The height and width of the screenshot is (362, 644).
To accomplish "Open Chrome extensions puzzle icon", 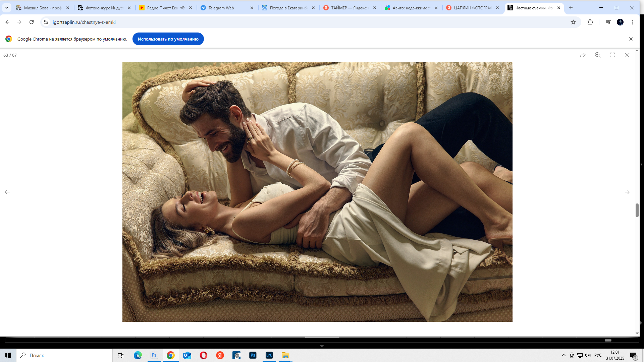I will tap(590, 22).
